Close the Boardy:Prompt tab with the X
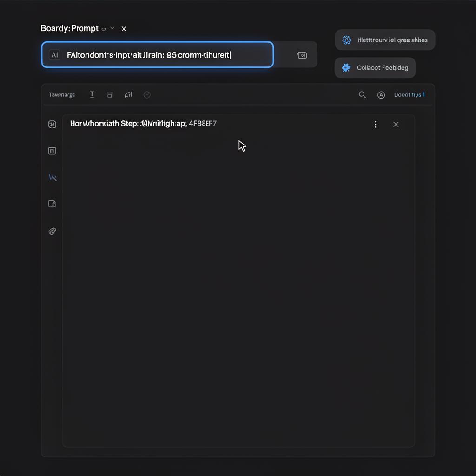Image resolution: width=476 pixels, height=476 pixels. (124, 29)
